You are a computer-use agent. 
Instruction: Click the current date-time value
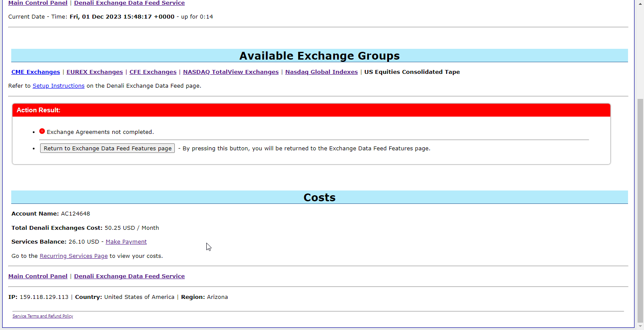[122, 17]
